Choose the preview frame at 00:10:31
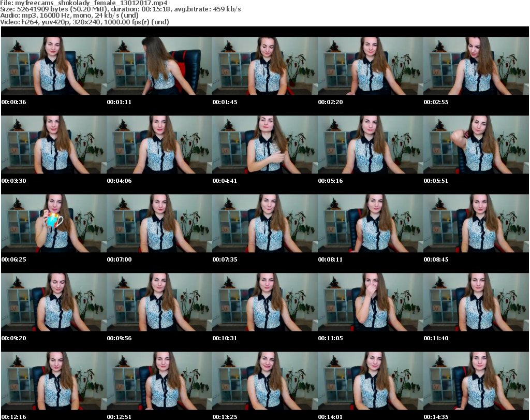This screenshot has height=420, width=530. click(265, 302)
